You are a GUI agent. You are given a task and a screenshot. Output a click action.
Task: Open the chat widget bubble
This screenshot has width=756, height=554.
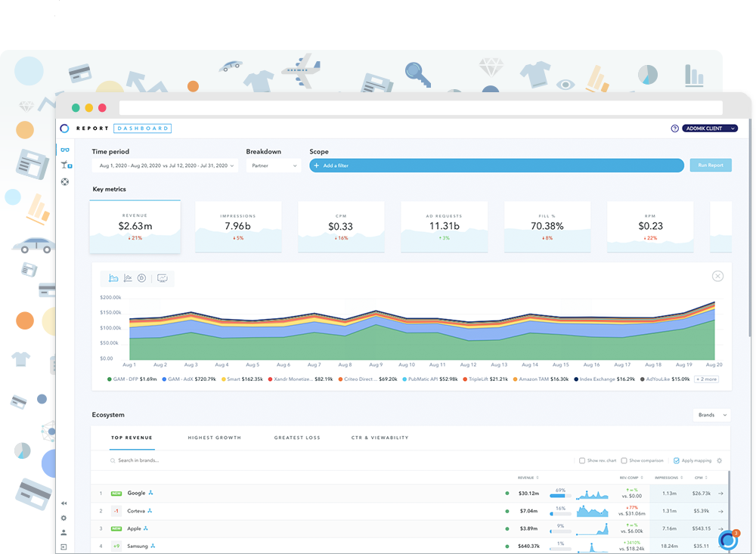[728, 540]
